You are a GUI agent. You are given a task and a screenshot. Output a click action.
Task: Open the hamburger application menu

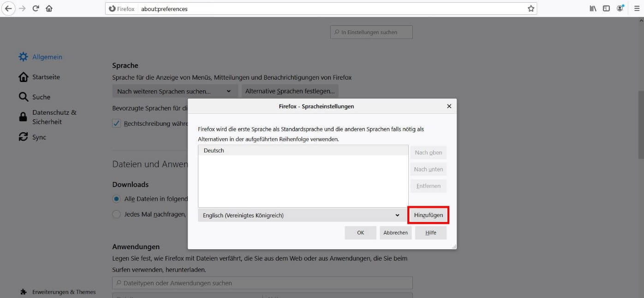(x=637, y=8)
